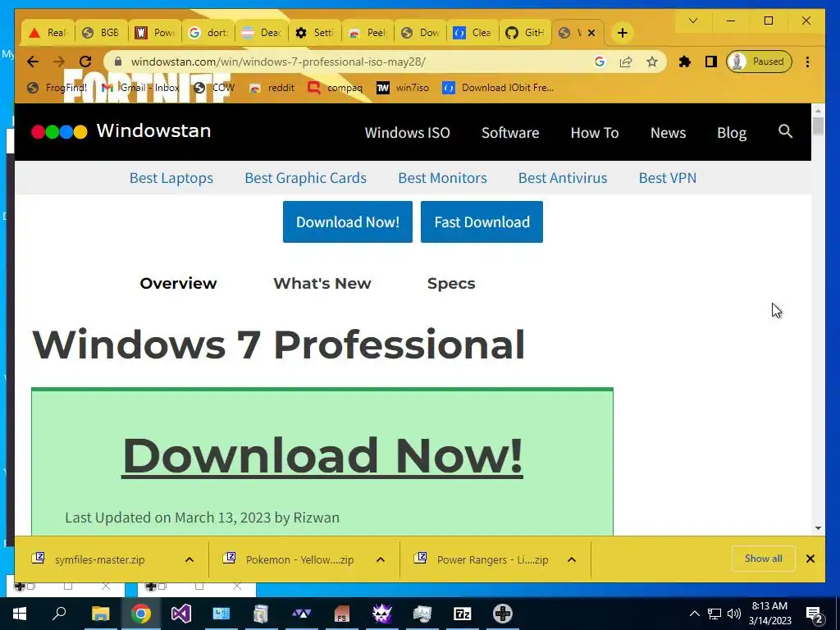Open the tab search dropdown chevron
The width and height of the screenshot is (840, 630).
(x=692, y=21)
